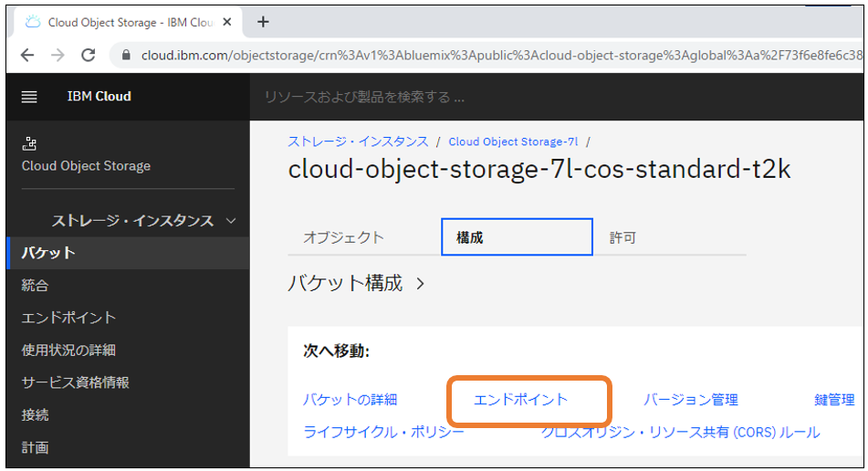Jump to クロスオリジン・リソース共有 (CORS) ルール link
This screenshot has width=868, height=471.
click(x=680, y=433)
